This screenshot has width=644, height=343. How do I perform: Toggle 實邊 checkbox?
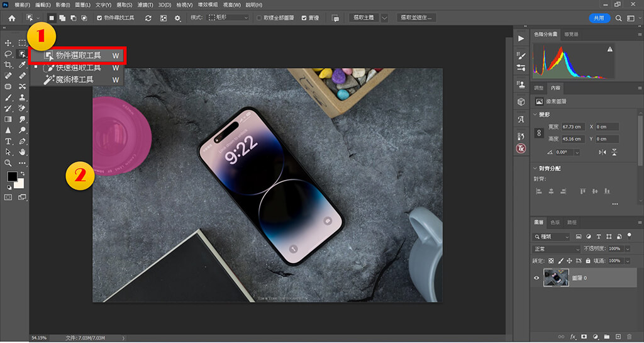tap(304, 18)
